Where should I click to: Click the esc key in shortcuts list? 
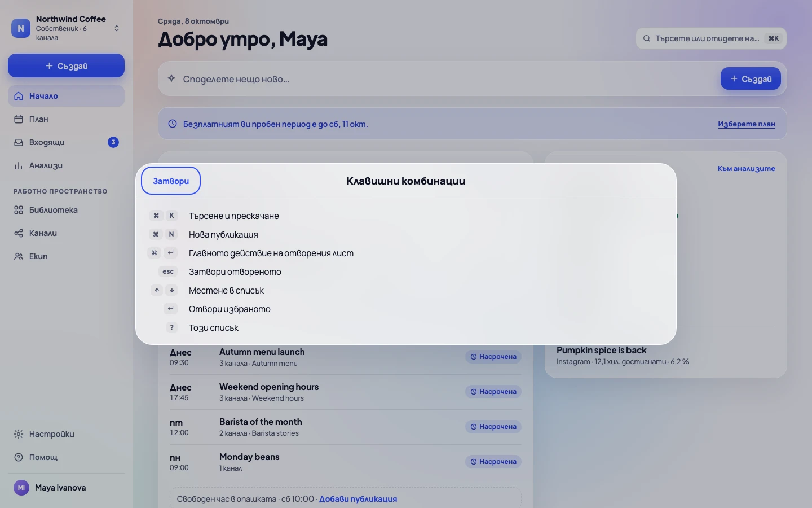coord(168,271)
